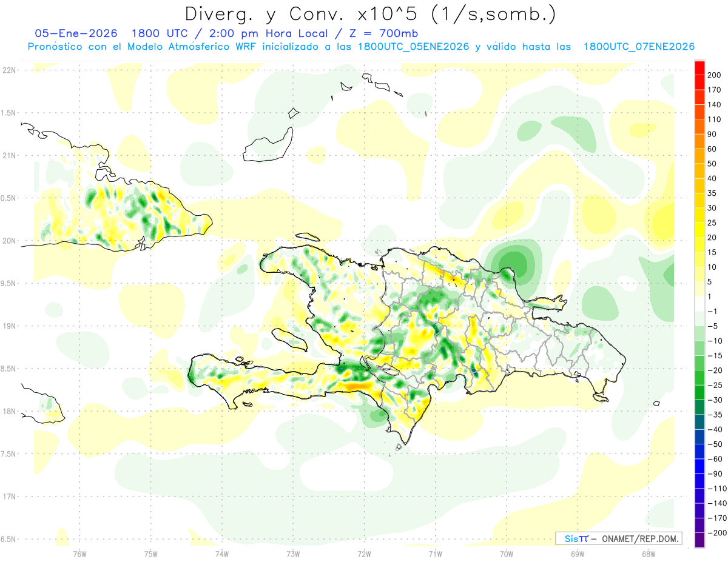Click the colorbar segment between -20 and -25
728x562 pixels.
pyautogui.click(x=699, y=378)
